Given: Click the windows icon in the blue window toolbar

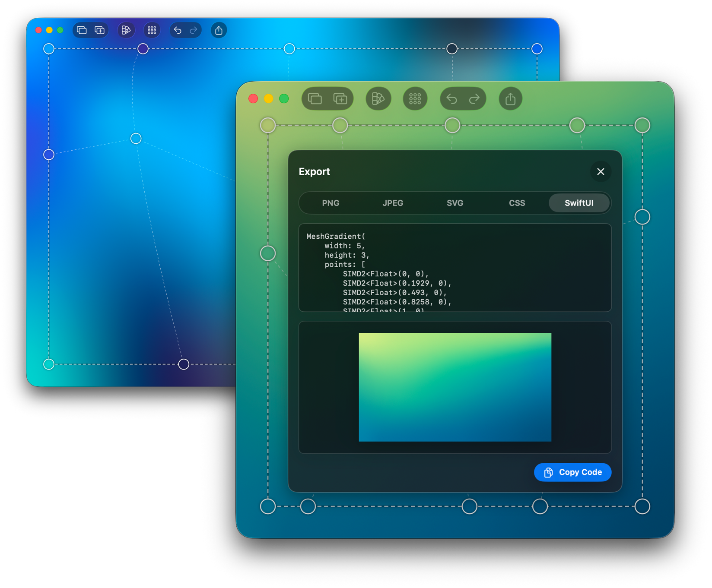Looking at the screenshot, I should [82, 30].
